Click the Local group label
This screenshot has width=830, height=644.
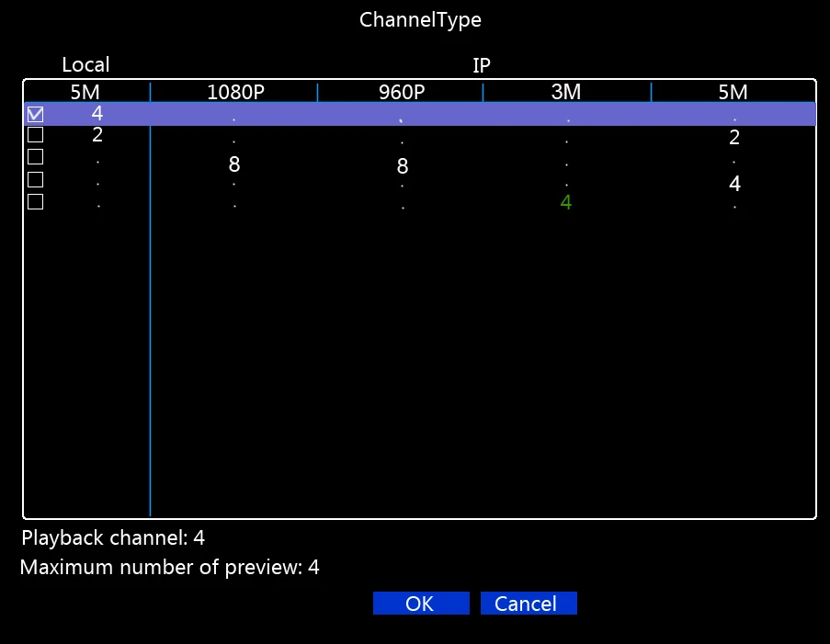[85, 64]
